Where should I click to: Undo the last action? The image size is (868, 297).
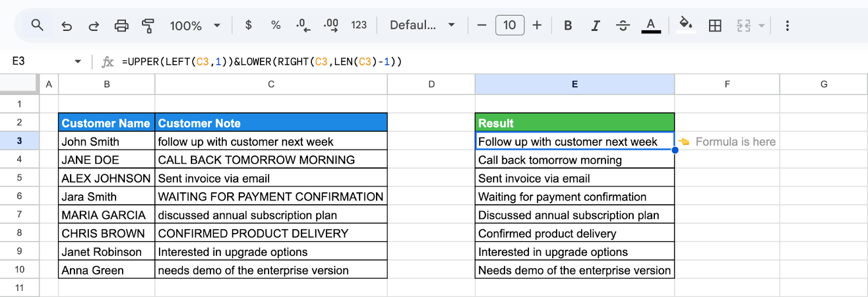point(66,25)
